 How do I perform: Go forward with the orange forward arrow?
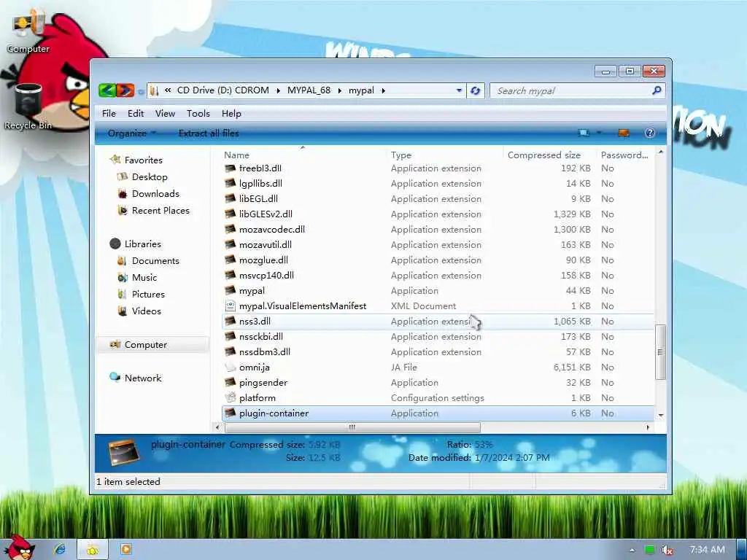125,90
